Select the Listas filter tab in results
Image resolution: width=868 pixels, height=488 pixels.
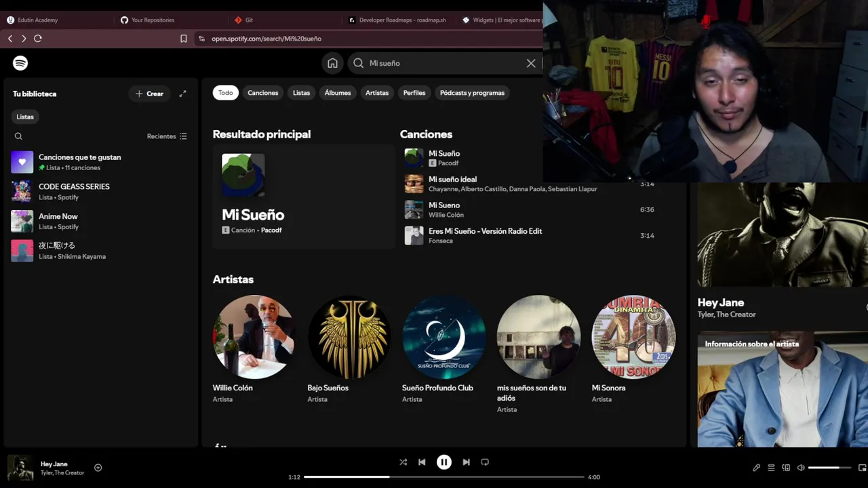[301, 93]
